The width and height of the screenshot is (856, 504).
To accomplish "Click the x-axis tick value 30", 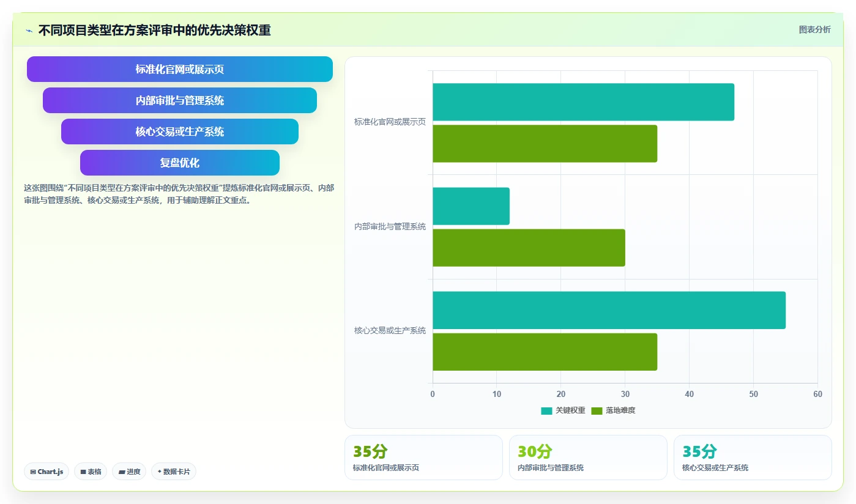I will (625, 395).
